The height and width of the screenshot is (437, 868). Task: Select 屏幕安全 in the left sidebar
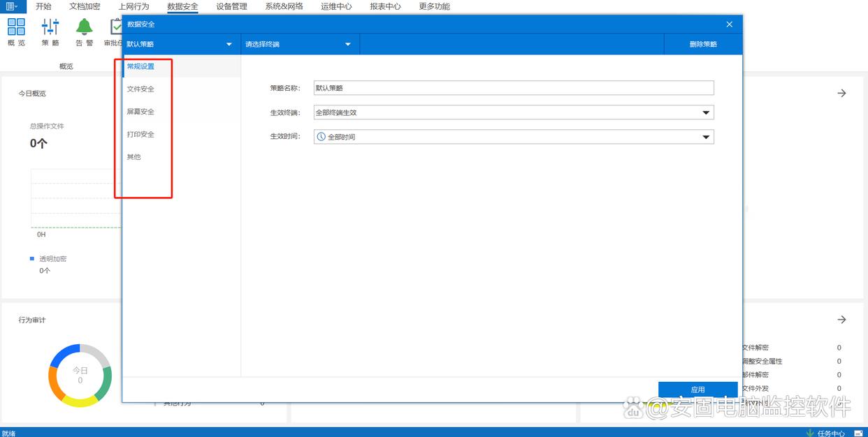pyautogui.click(x=140, y=112)
